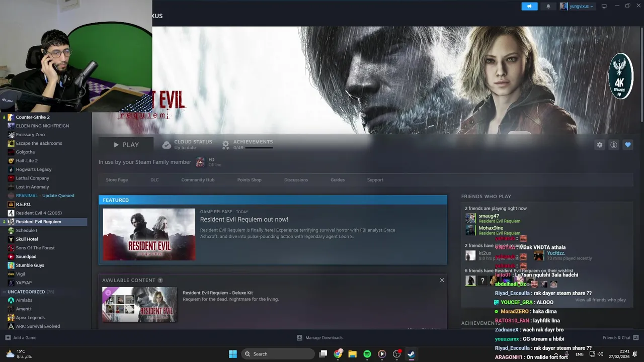This screenshot has height=362, width=644.
Task: Open friend Mohax9ine avatar
Action: pyautogui.click(x=470, y=230)
